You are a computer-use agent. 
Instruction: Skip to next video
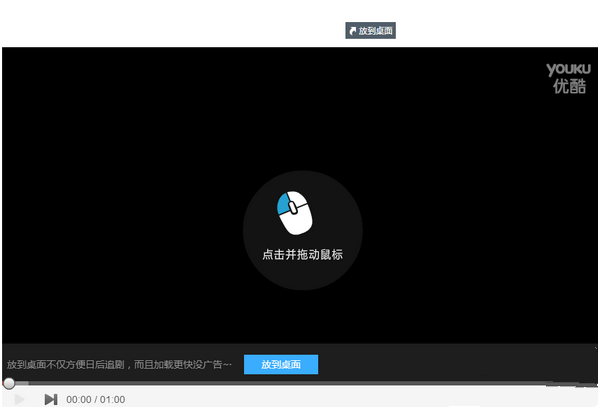tap(51, 399)
